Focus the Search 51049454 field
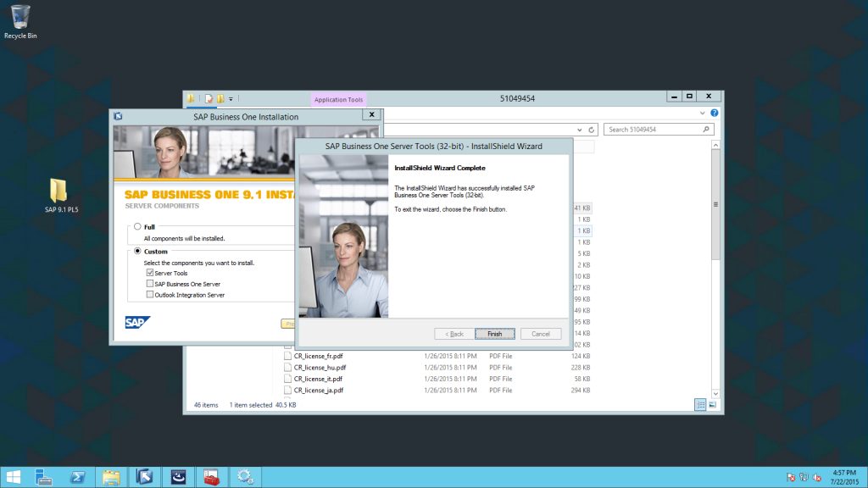Viewport: 868px width, 488px height. pyautogui.click(x=659, y=130)
